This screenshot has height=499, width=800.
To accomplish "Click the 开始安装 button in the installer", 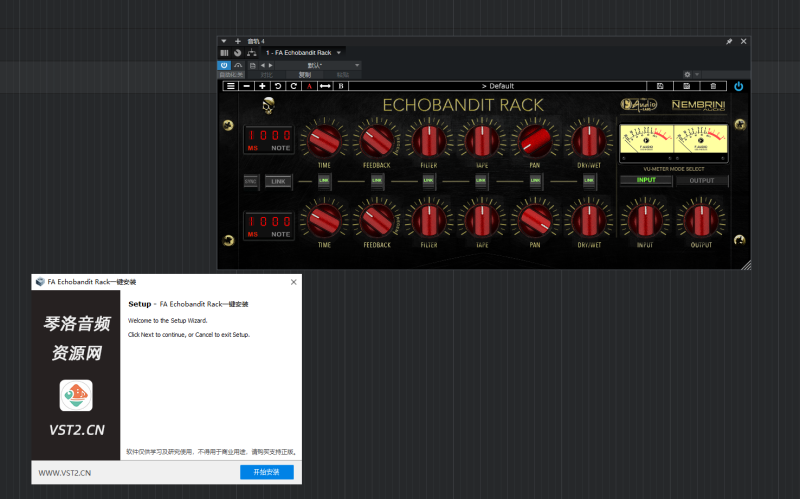I will 267,472.
